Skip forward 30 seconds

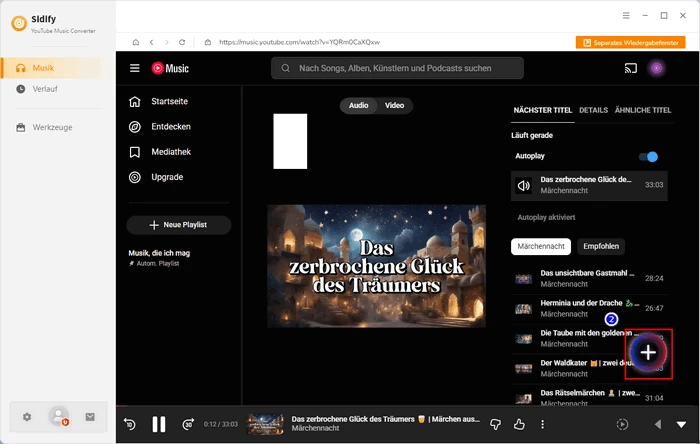pos(188,424)
